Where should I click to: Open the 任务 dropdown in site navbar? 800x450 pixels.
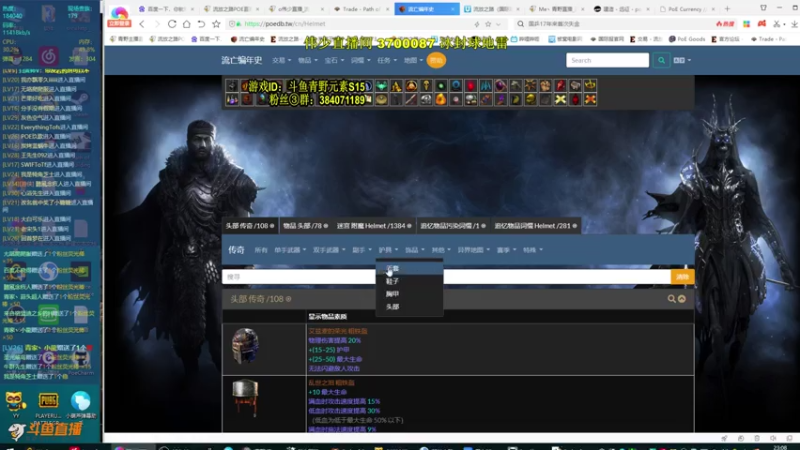(387, 60)
